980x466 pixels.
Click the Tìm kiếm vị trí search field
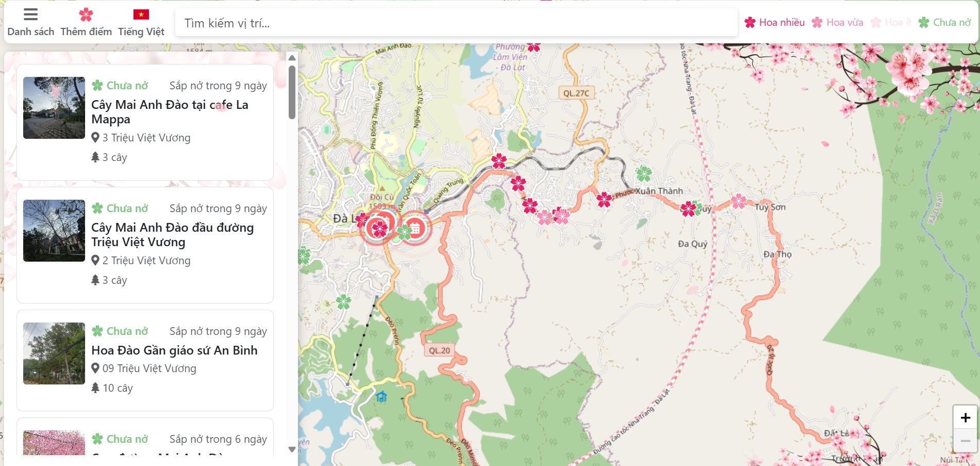pyautogui.click(x=456, y=23)
